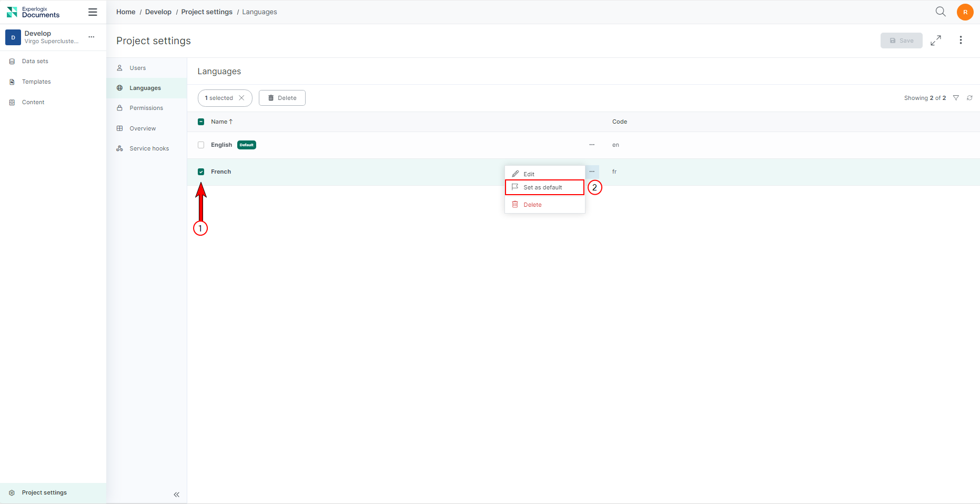
Task: Choose Set as default from menu
Action: 543,187
